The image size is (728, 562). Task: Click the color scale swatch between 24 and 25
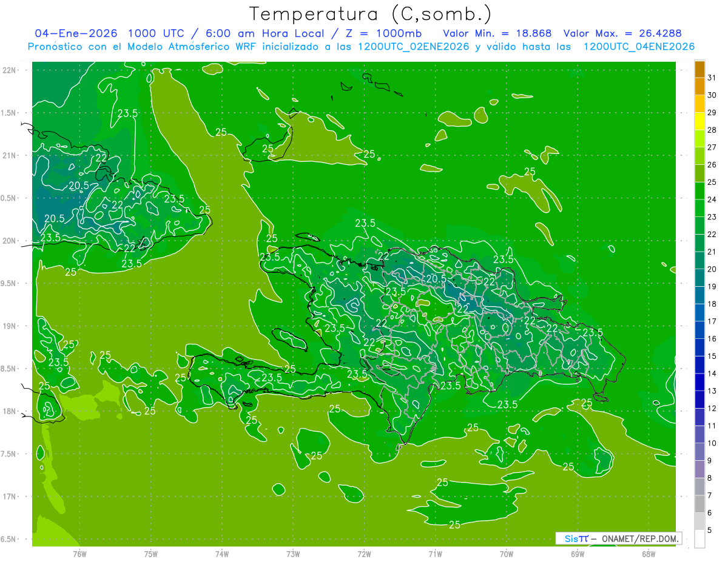[699, 191]
